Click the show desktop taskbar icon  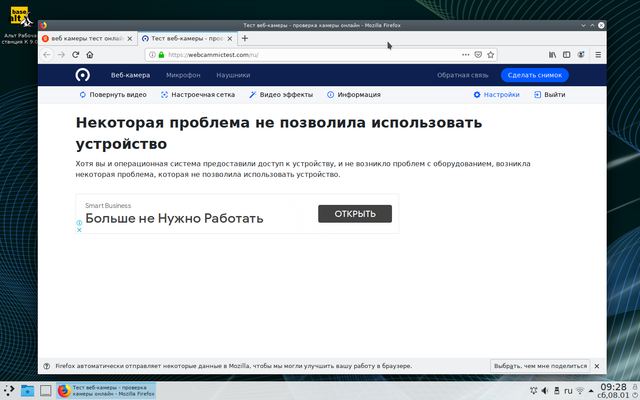coord(45,391)
